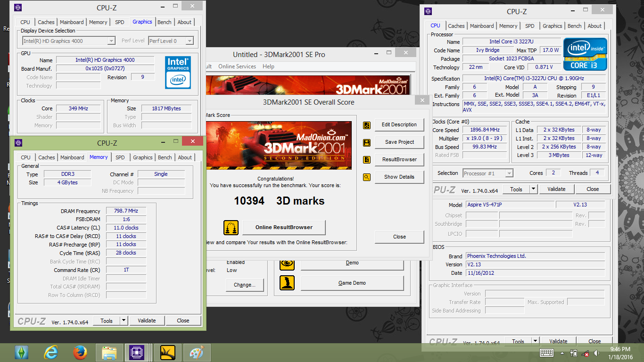The width and height of the screenshot is (644, 362).
Task: Select Memory tab in CPU-Z CPU window
Action: [508, 26]
